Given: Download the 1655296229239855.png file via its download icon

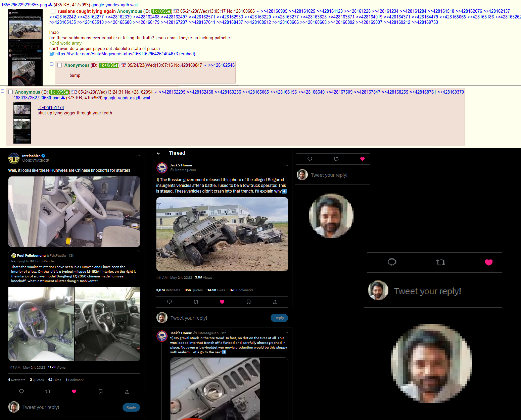Looking at the screenshot, I should [50, 5].
